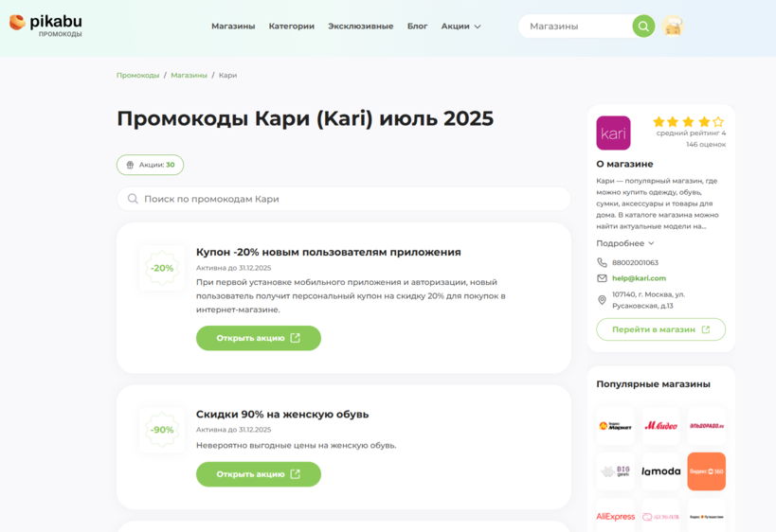Open the Яндекс Путешествия store tile
Viewport: 776px width, 532px height.
pos(706,516)
